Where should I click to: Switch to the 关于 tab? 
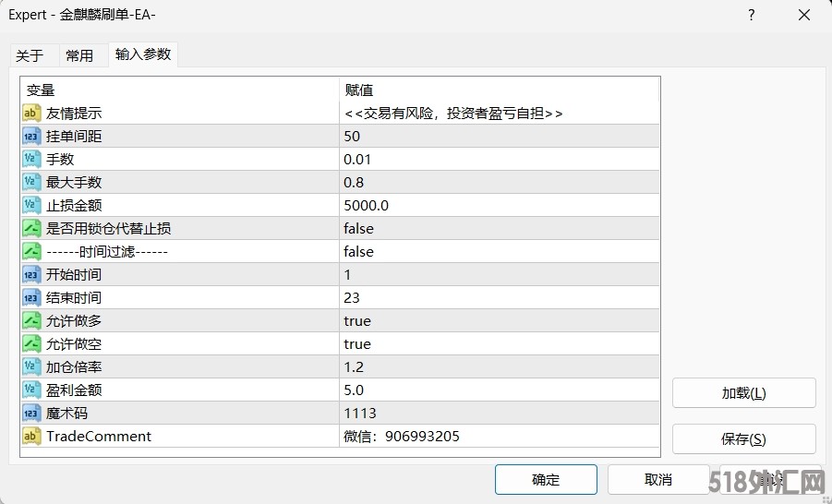[x=30, y=55]
